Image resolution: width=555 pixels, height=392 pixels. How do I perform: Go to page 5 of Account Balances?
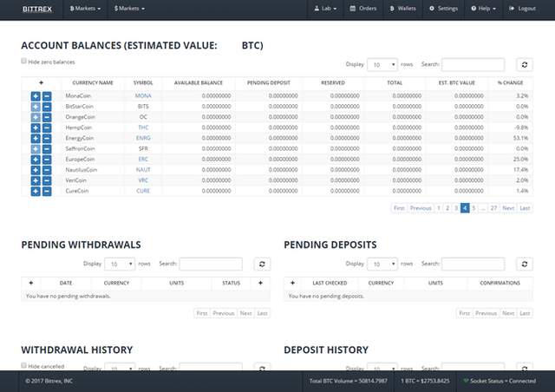pyautogui.click(x=473, y=208)
